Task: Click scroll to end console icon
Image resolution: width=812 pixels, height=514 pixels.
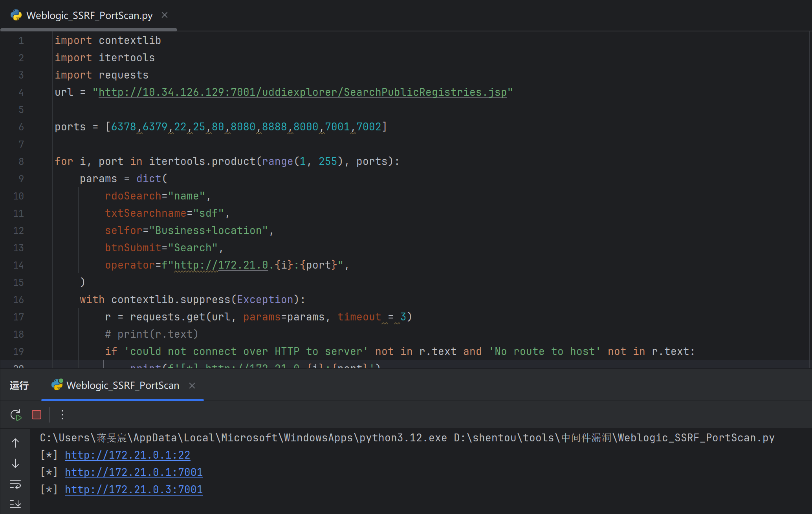Action: click(15, 504)
